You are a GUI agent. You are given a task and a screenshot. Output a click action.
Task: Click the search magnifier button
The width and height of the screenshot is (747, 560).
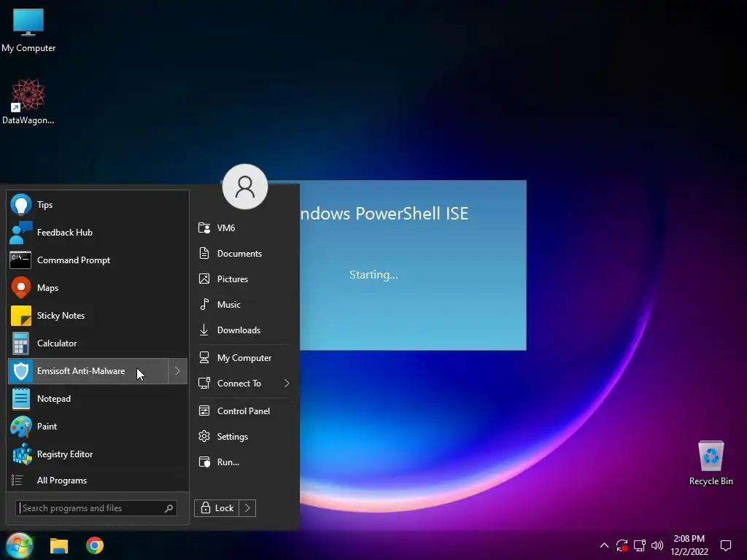point(169,508)
